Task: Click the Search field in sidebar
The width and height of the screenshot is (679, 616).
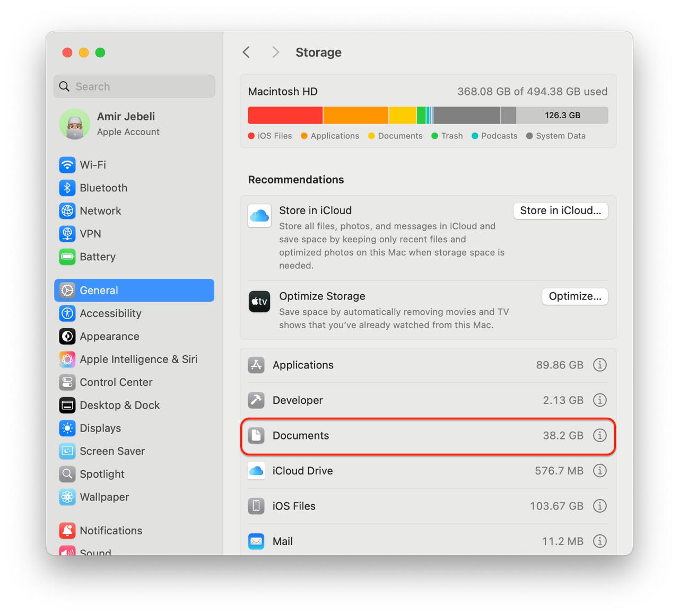Action: click(134, 86)
